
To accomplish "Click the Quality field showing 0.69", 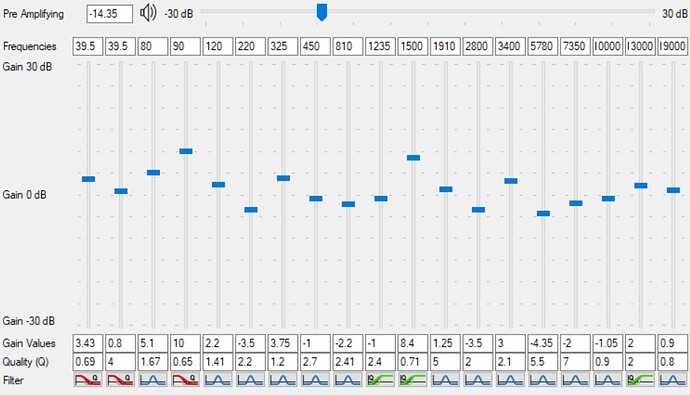I will click(x=88, y=362).
